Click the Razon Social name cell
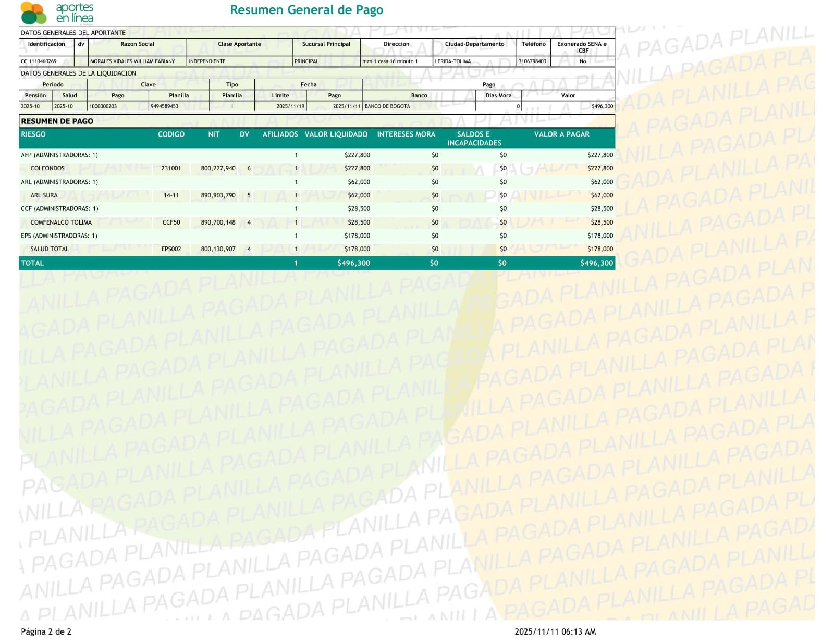 point(132,61)
